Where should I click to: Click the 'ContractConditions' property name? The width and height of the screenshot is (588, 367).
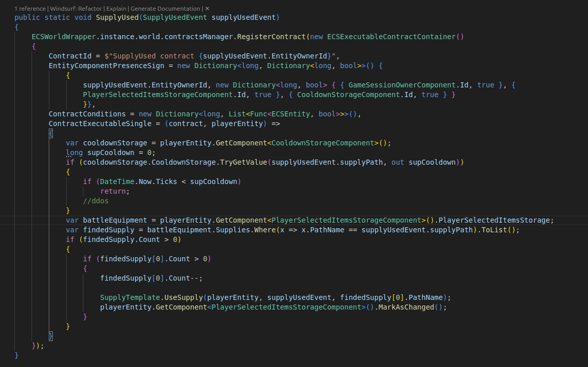(x=87, y=114)
